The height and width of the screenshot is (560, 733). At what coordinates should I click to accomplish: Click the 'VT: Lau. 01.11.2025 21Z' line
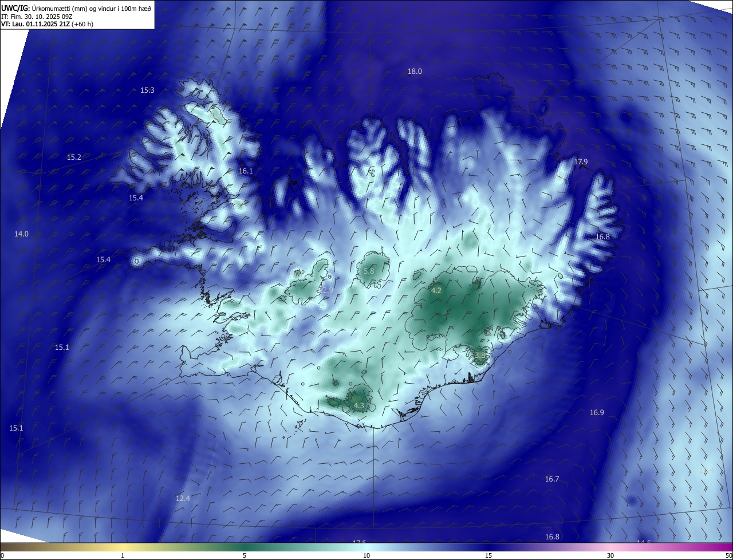(x=35, y=24)
